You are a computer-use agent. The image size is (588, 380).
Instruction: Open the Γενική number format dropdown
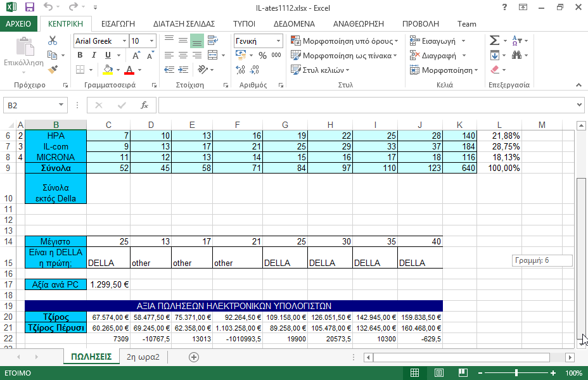278,41
